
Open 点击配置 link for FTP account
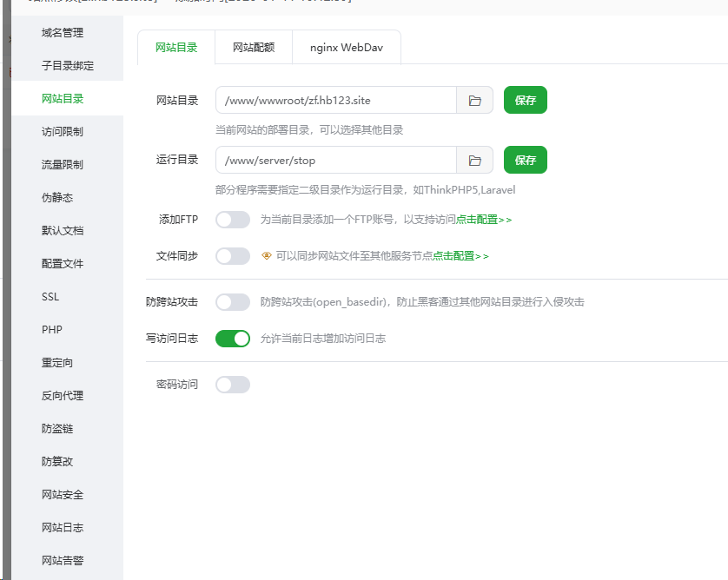484,220
